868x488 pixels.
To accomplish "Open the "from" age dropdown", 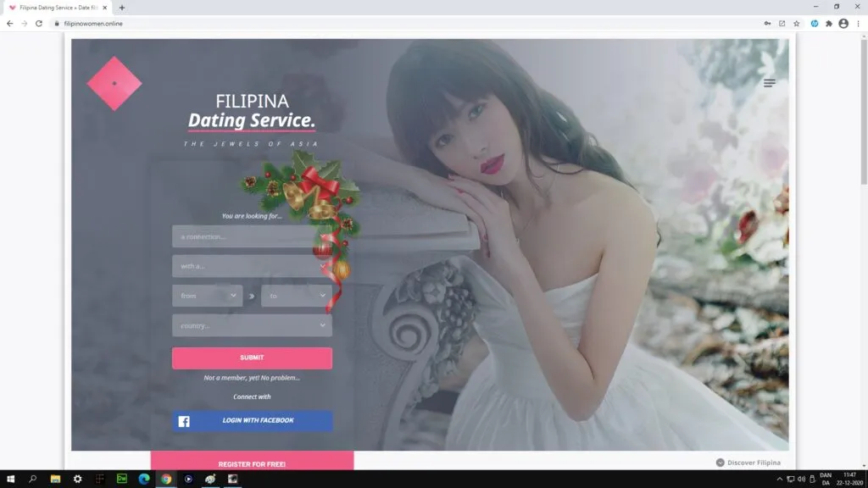I will pos(207,296).
